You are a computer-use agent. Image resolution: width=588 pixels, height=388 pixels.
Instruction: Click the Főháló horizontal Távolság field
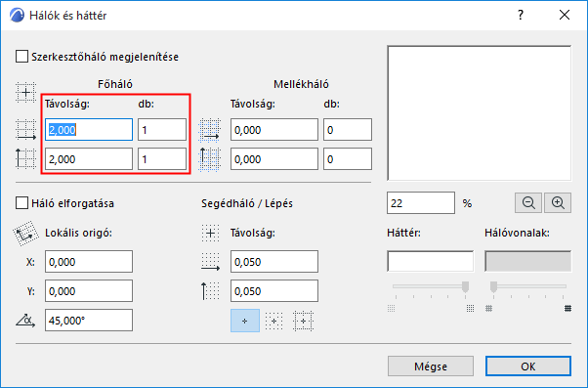click(89, 130)
